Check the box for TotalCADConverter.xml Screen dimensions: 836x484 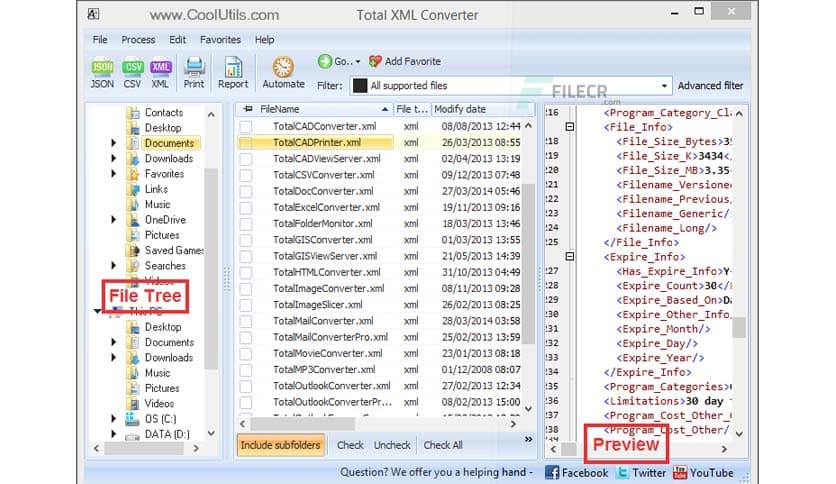pos(246,127)
